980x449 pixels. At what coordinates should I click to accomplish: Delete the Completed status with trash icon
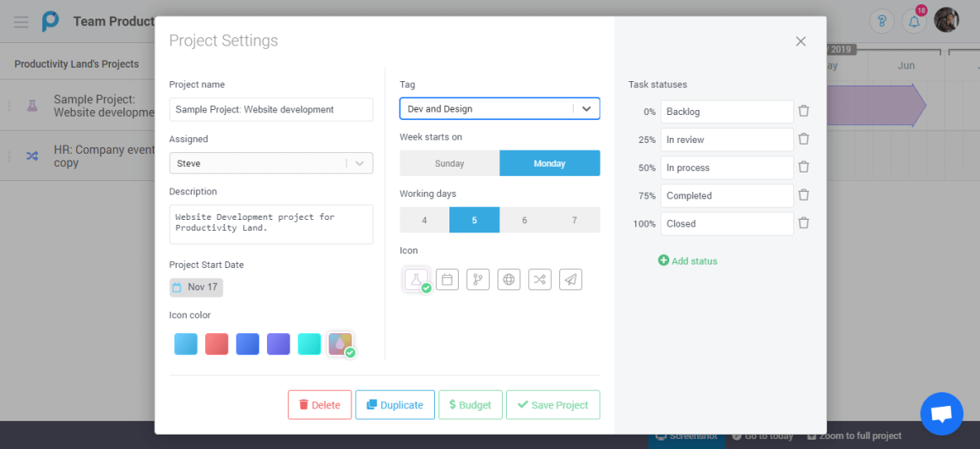(803, 195)
